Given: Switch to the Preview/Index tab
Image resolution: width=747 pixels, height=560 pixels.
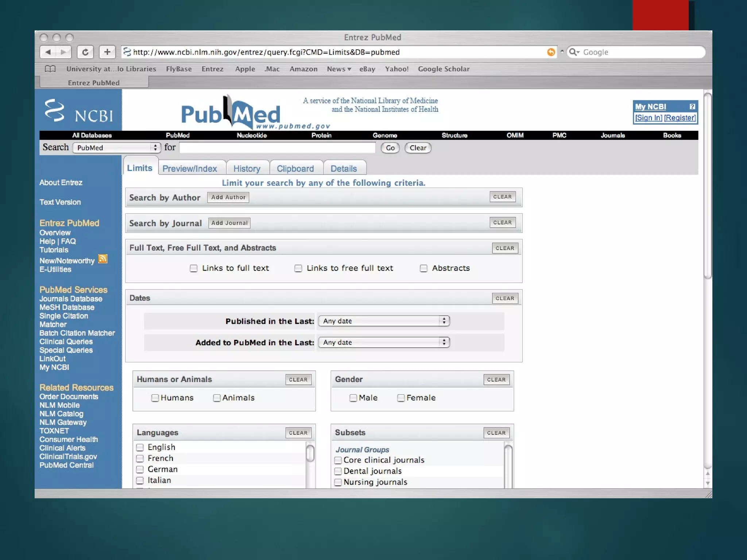Looking at the screenshot, I should tap(190, 169).
